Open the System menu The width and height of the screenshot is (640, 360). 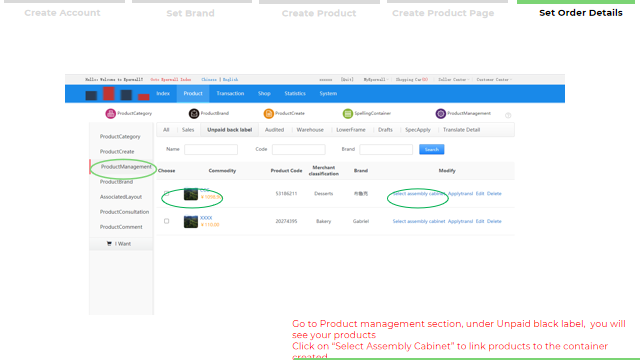328,93
